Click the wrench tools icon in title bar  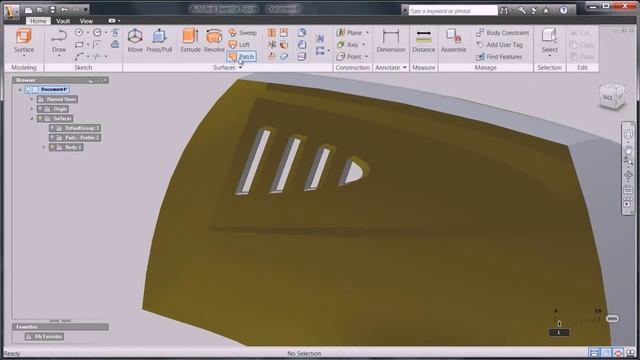click(x=522, y=11)
